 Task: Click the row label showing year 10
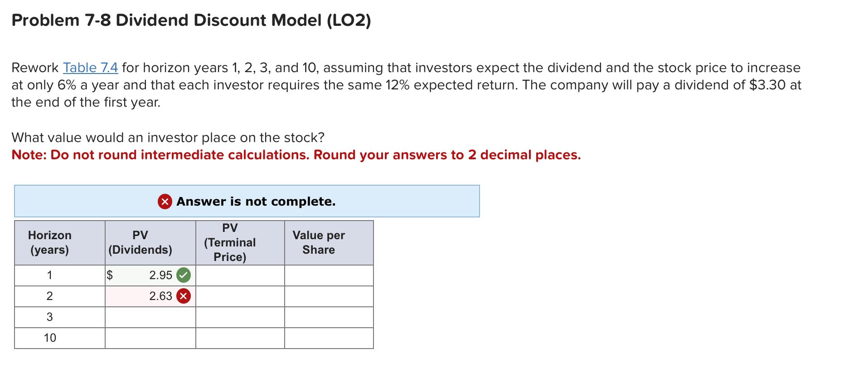(50, 337)
